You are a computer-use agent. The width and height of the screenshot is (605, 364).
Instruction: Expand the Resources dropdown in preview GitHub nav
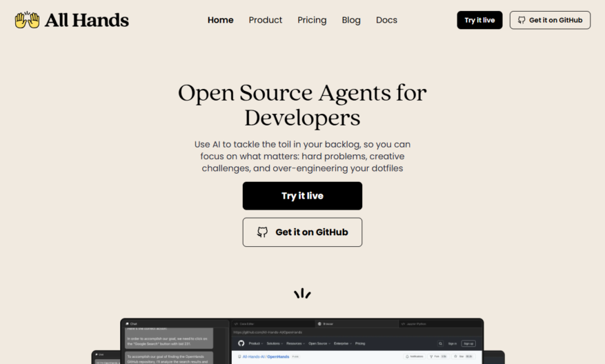click(x=295, y=343)
